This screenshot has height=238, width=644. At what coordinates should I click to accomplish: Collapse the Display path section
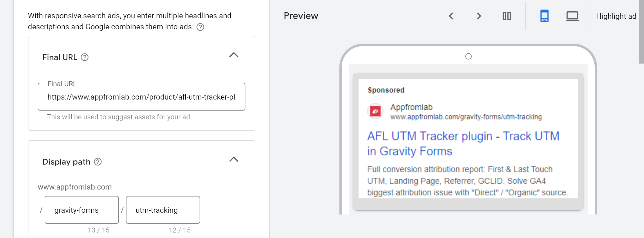[234, 159]
